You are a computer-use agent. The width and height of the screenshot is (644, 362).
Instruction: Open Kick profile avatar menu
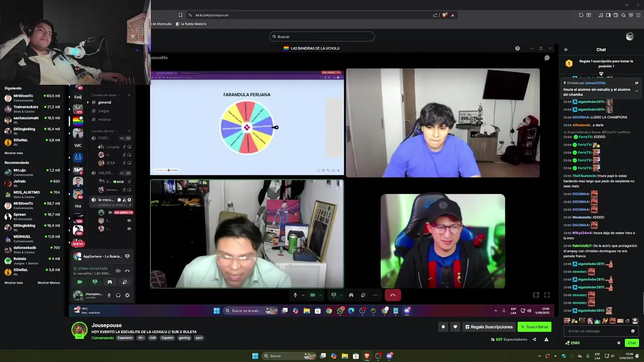point(629,36)
